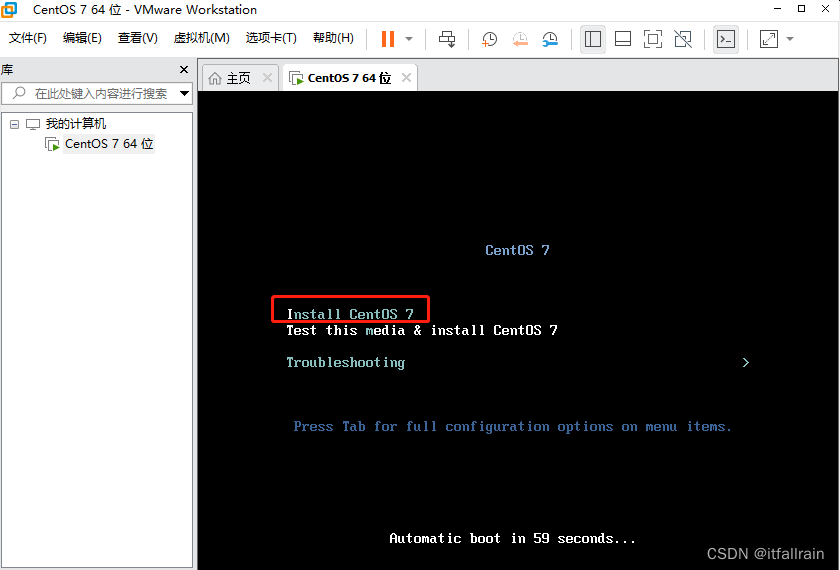
Task: Click the search magnifier icon in library
Action: click(19, 93)
